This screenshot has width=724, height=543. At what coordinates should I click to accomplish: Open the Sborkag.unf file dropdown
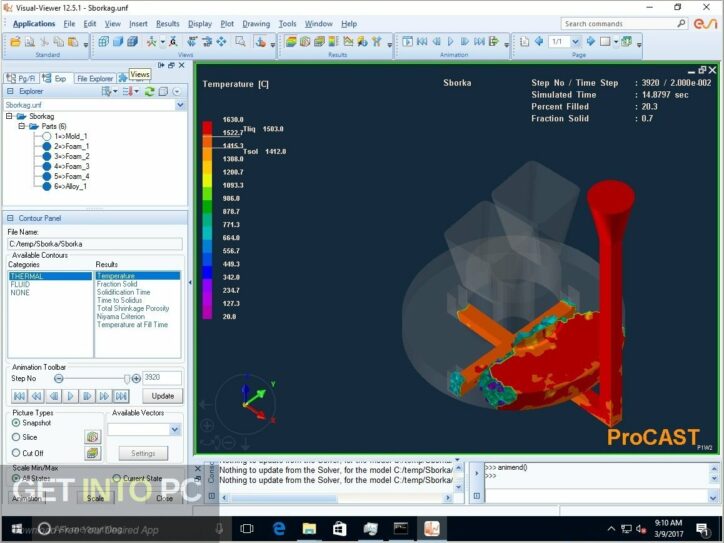pyautogui.click(x=180, y=105)
